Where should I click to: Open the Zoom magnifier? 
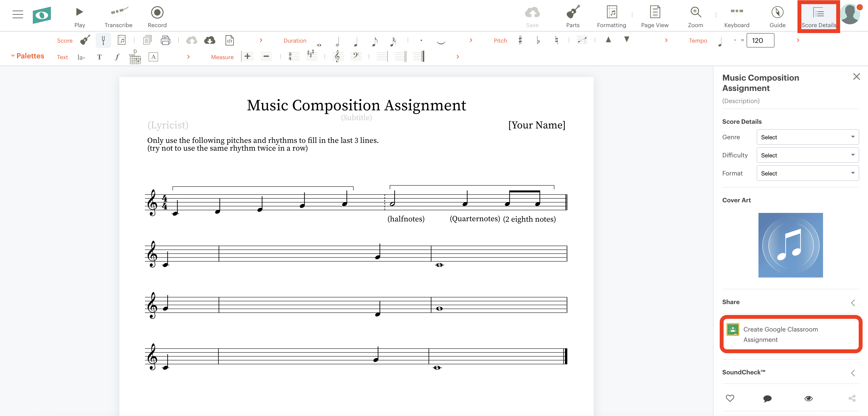(695, 17)
